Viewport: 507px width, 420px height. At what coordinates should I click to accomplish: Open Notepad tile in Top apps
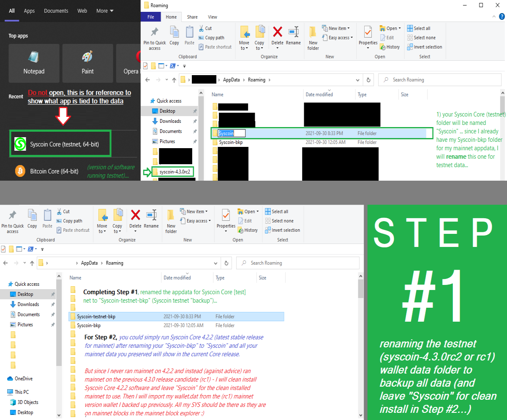[34, 63]
